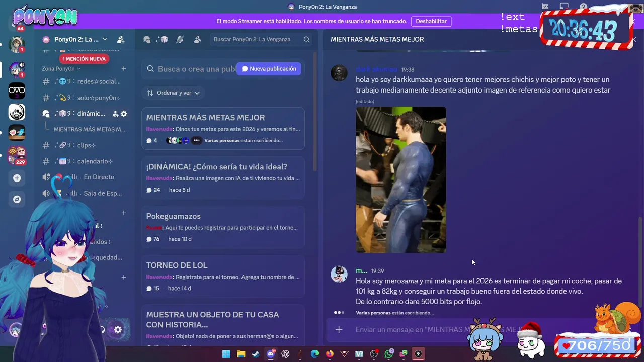Click the threads icon in forum header
This screenshot has height=362, width=644.
147,39
